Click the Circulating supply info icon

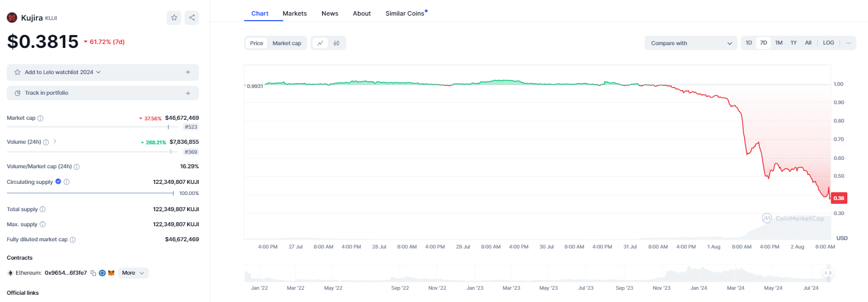pos(66,182)
